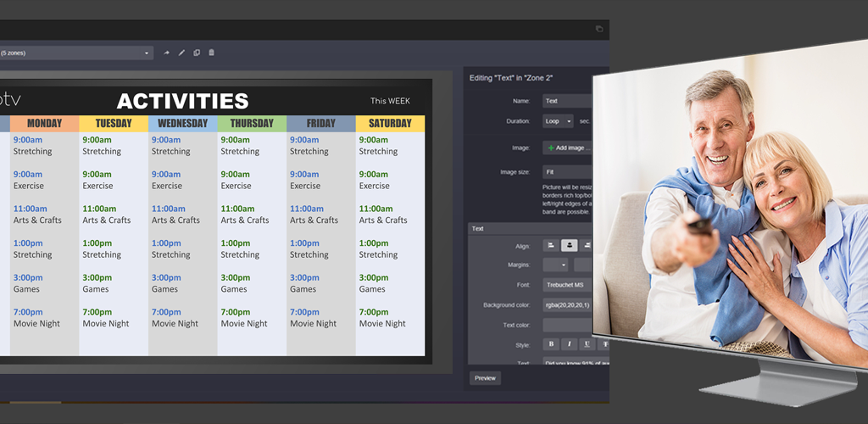The width and height of the screenshot is (868, 424).
Task: Click the share arrow icon in toolbar
Action: 166,53
